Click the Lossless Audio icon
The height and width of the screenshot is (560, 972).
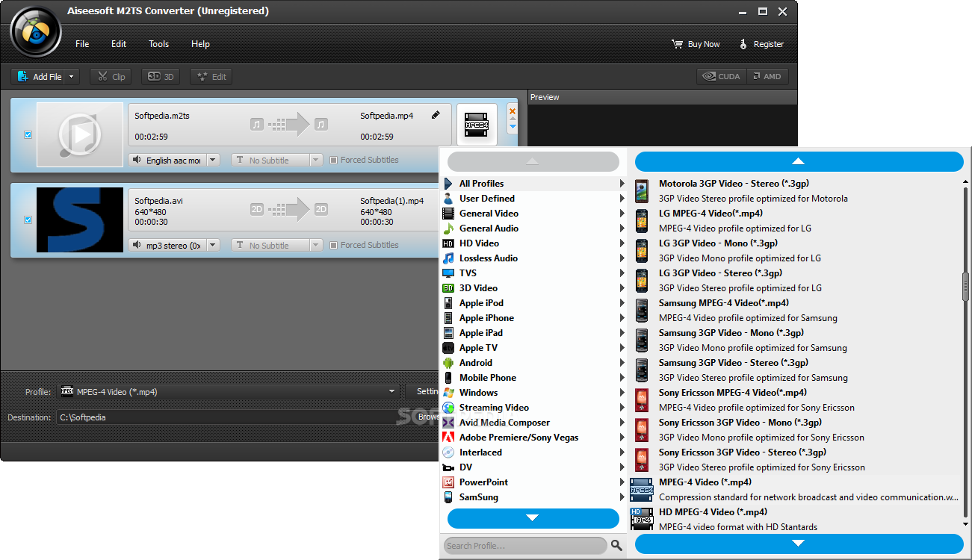click(x=448, y=258)
